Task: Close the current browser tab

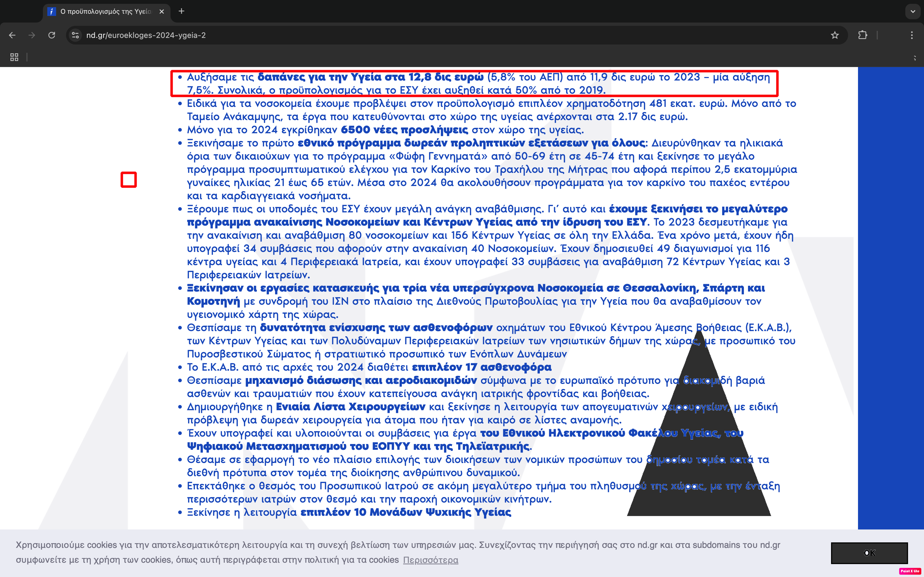Action: [161, 12]
